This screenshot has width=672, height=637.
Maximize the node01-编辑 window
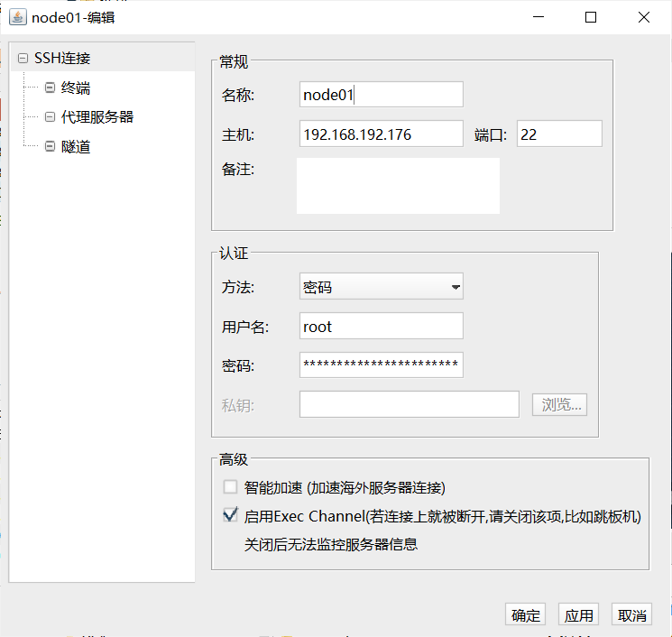click(x=591, y=17)
